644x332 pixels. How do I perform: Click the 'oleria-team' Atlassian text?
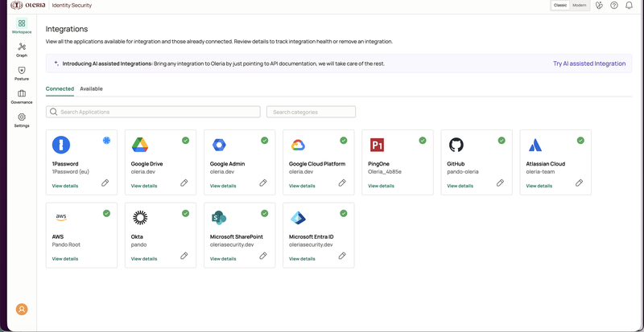[540, 172]
